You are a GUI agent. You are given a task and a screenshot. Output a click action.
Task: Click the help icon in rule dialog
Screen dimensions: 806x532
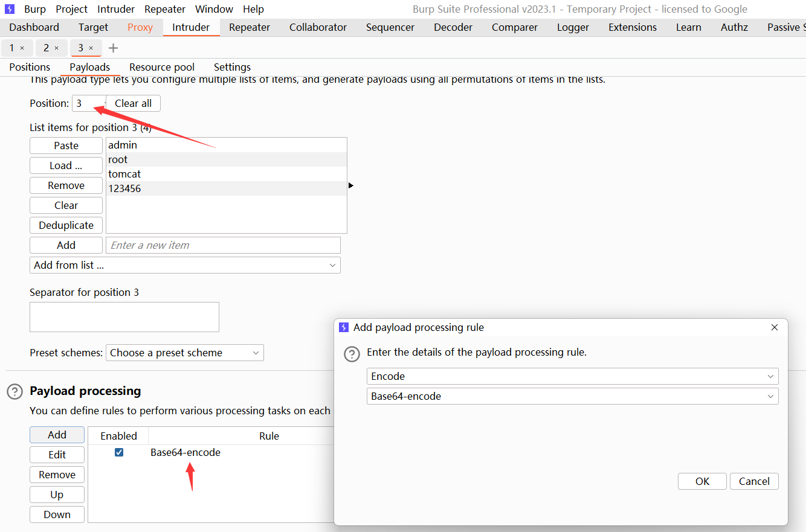(x=352, y=354)
